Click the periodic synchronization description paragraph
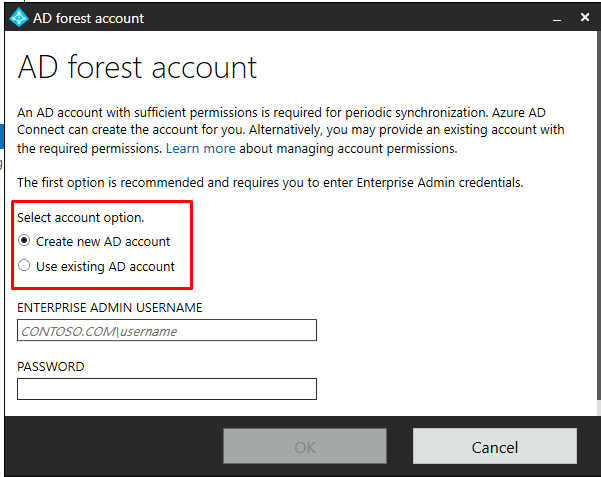The width and height of the screenshot is (601, 477). point(290,131)
